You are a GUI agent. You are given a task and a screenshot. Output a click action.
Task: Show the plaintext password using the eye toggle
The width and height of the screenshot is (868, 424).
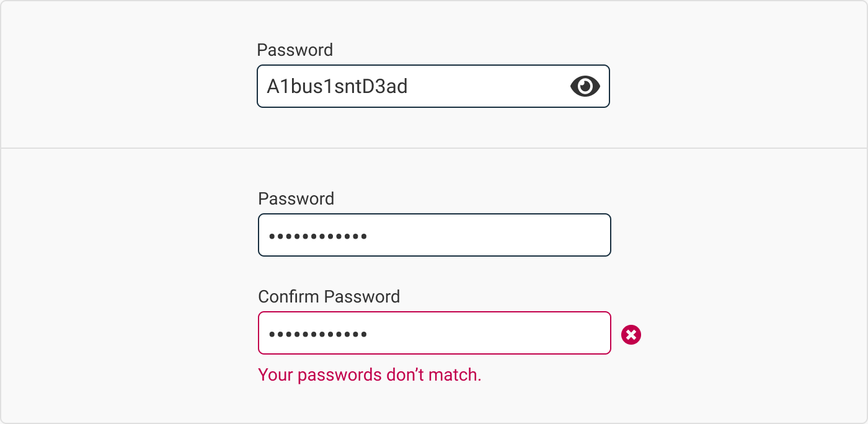pyautogui.click(x=587, y=86)
